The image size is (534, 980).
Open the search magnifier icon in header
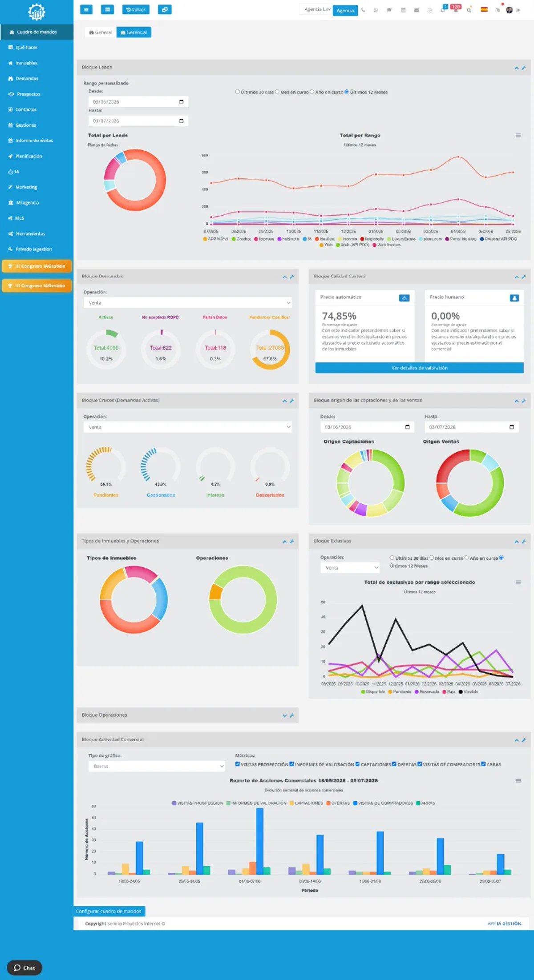(x=469, y=10)
